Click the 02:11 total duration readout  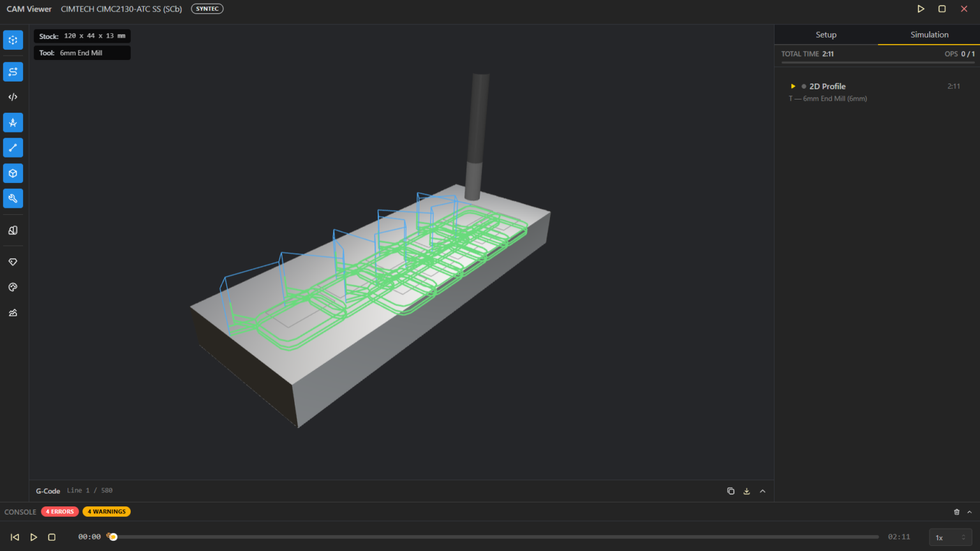899,537
